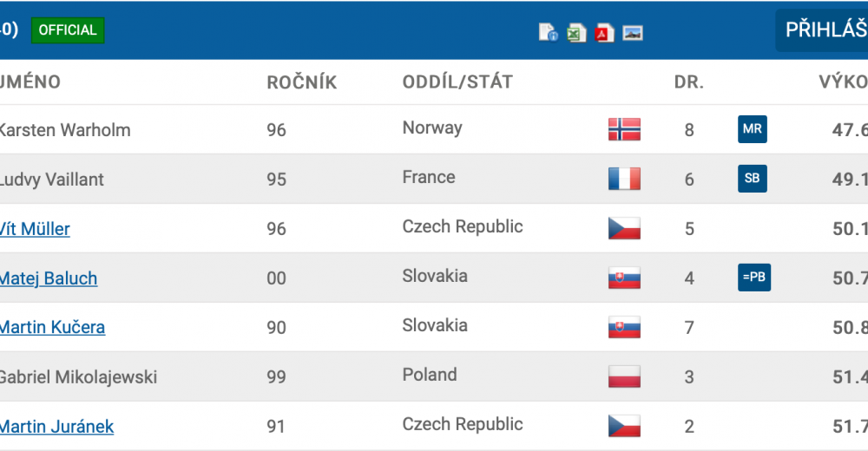Click the France flag icon
The height and width of the screenshot is (451, 868).
624,179
